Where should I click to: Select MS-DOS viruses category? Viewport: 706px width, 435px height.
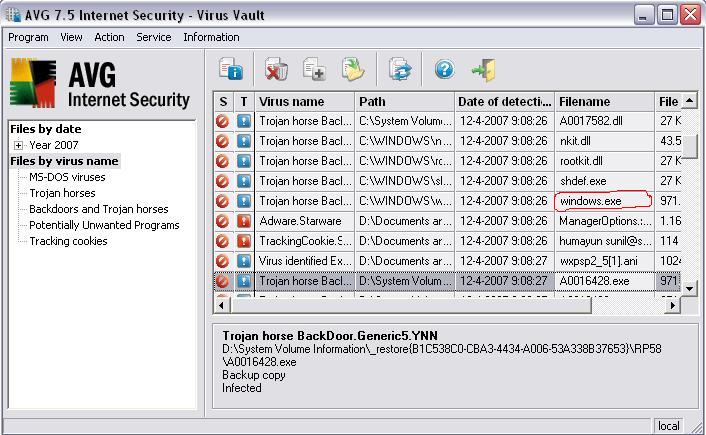(x=67, y=177)
